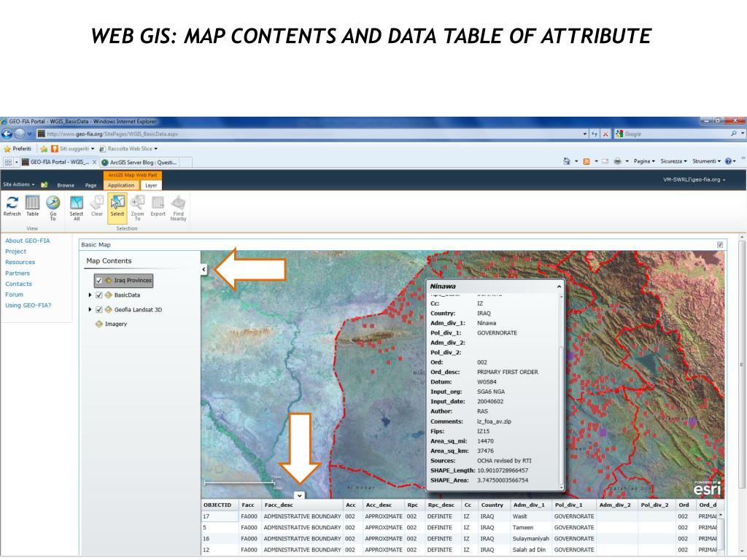Collapse the Ninawa popup chevron
Image resolution: width=747 pixels, height=560 pixels.
tap(559, 287)
